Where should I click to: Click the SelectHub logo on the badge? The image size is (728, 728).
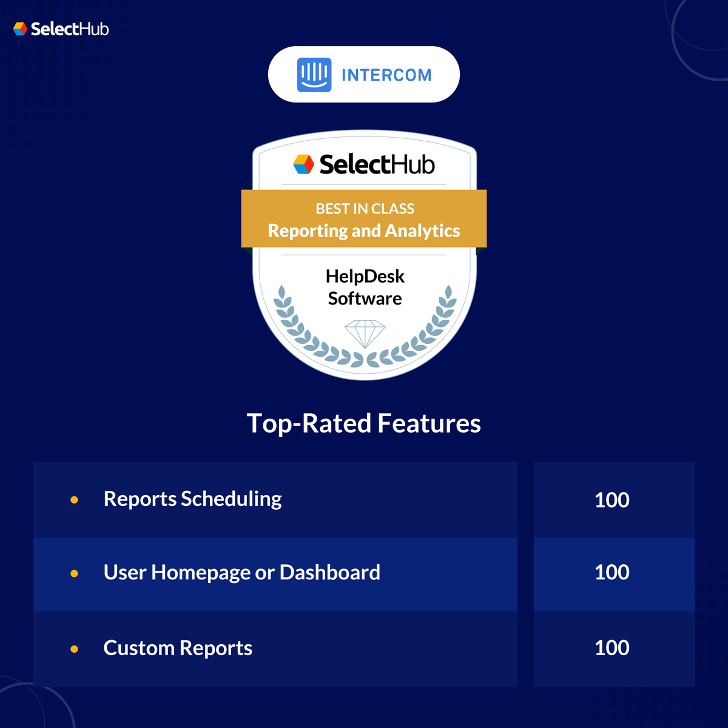[x=364, y=164]
